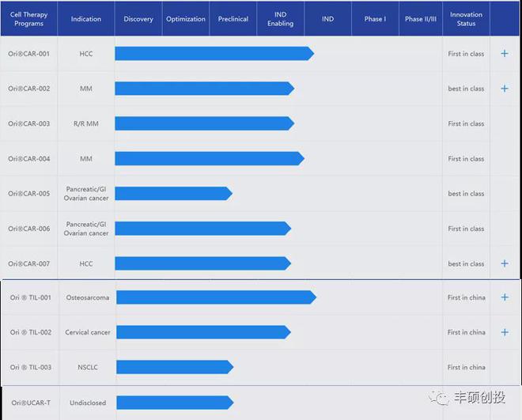This screenshot has width=522, height=420.
Task: Click CAR-007 best in class status
Action: click(466, 263)
